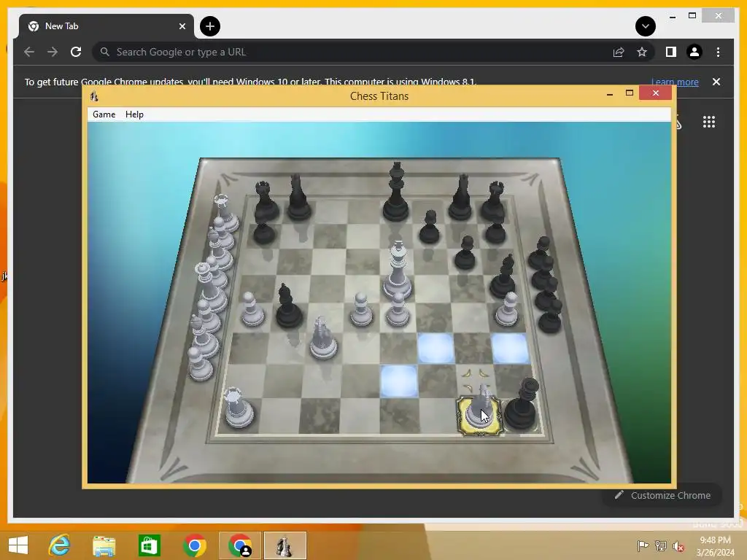The image size is (747, 560).
Task: Toggle Chrome's side panel icon
Action: (671, 52)
